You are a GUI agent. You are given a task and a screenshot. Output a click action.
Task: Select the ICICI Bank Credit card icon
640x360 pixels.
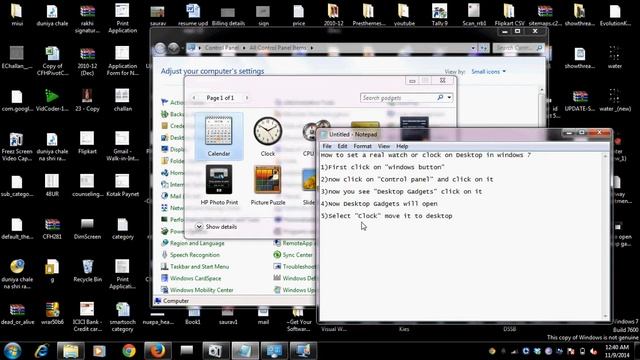coord(87,317)
